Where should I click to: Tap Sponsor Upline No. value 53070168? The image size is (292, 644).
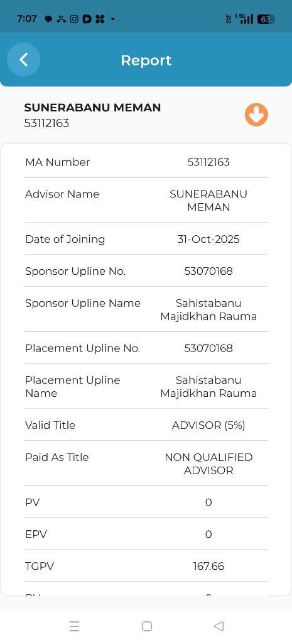[x=208, y=271]
